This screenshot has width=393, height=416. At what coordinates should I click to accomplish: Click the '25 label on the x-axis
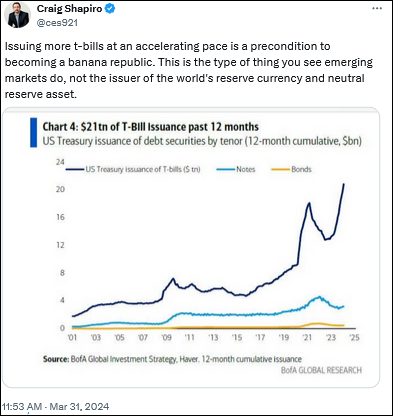pyautogui.click(x=354, y=338)
